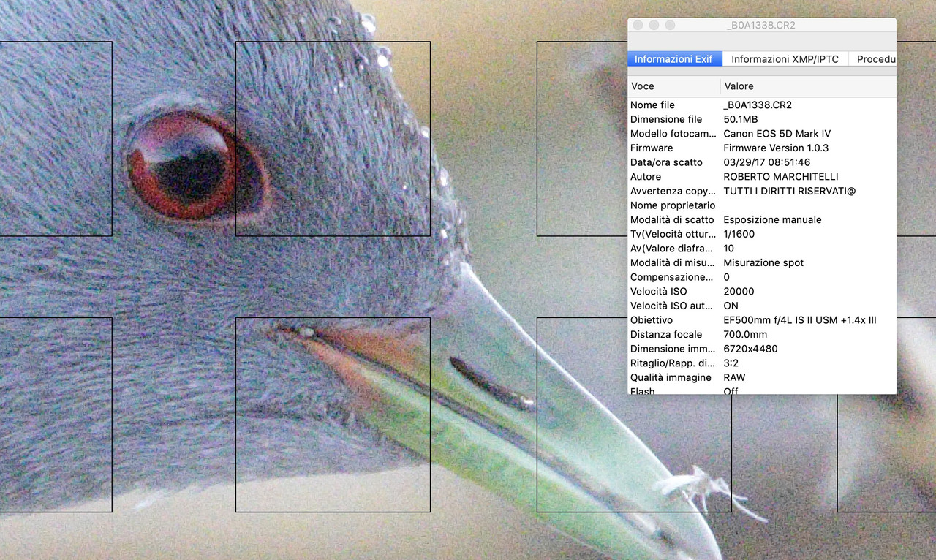Click the Valore column header
The image size is (936, 560).
coord(808,86)
